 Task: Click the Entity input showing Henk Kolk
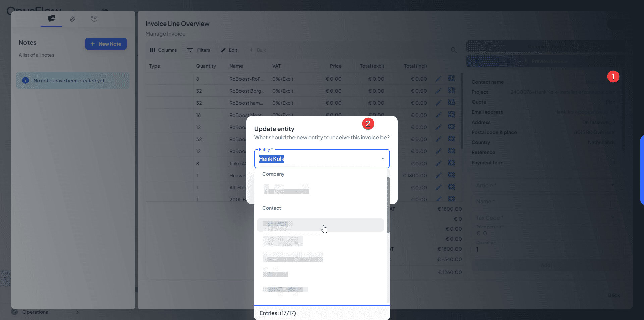click(x=315, y=159)
